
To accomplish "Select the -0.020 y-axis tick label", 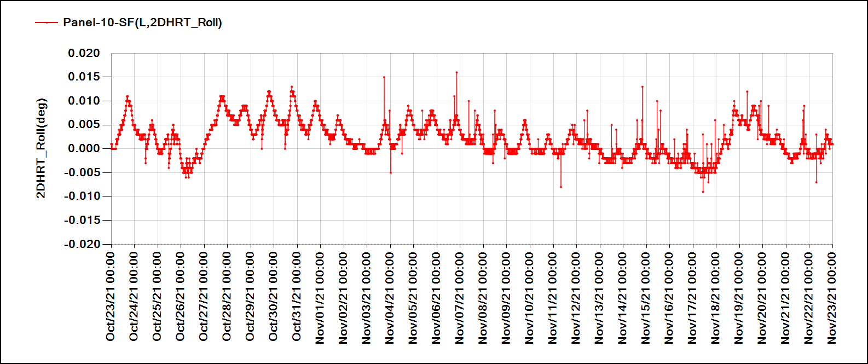I will point(82,244).
